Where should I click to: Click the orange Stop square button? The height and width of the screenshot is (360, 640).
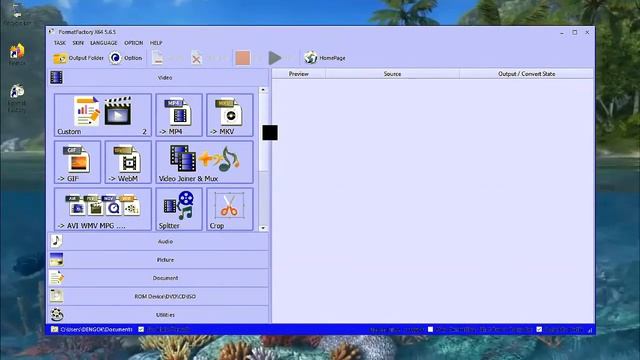point(242,58)
